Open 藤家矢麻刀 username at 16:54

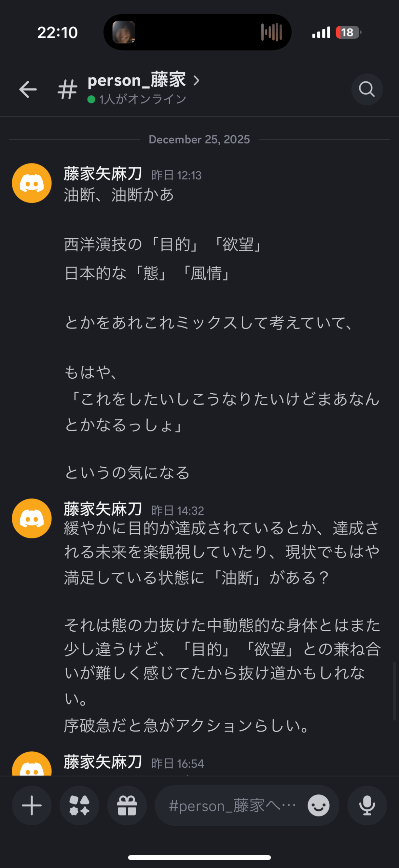click(103, 762)
